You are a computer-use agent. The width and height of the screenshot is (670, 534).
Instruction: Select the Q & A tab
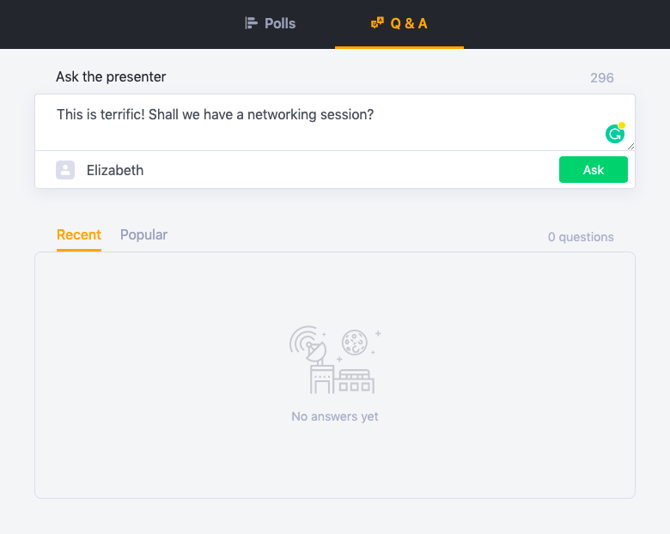pos(399,23)
